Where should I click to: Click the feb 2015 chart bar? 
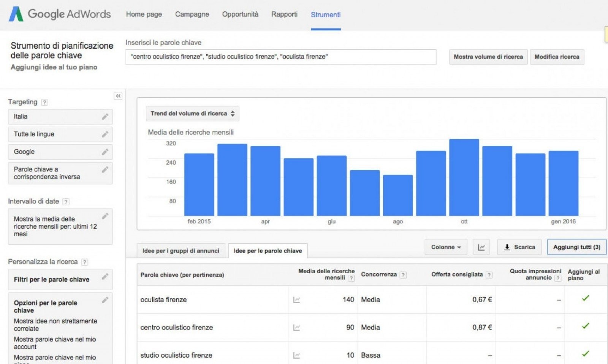199,185
